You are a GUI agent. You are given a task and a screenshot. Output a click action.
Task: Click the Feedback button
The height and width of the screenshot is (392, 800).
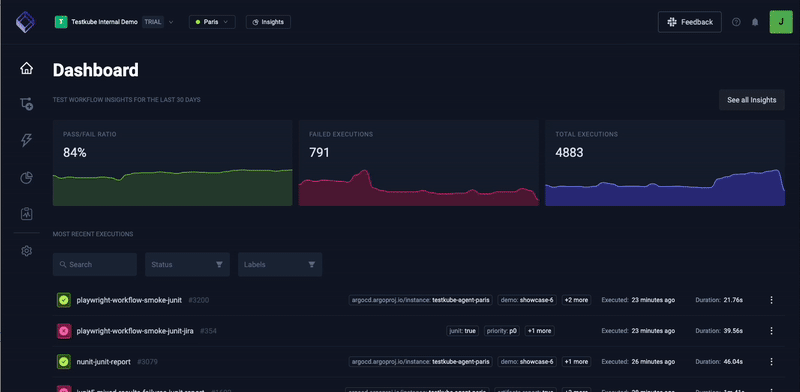tap(690, 22)
